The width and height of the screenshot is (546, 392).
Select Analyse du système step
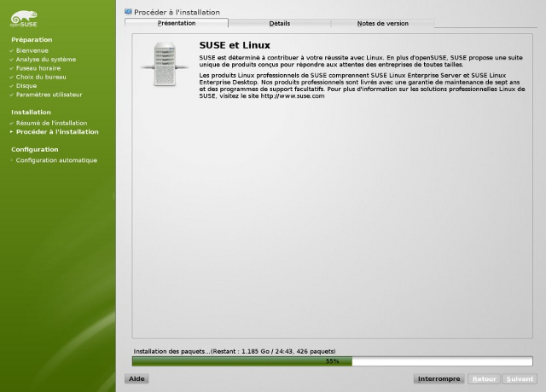click(x=45, y=60)
